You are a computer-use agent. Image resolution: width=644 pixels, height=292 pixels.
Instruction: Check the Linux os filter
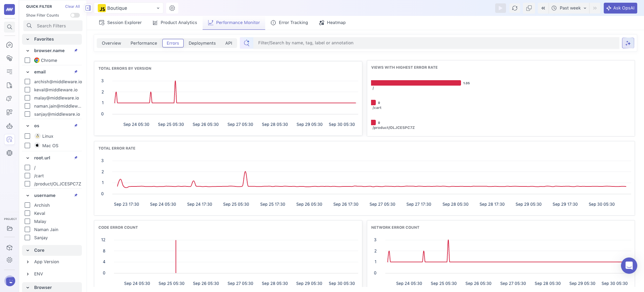(27, 136)
